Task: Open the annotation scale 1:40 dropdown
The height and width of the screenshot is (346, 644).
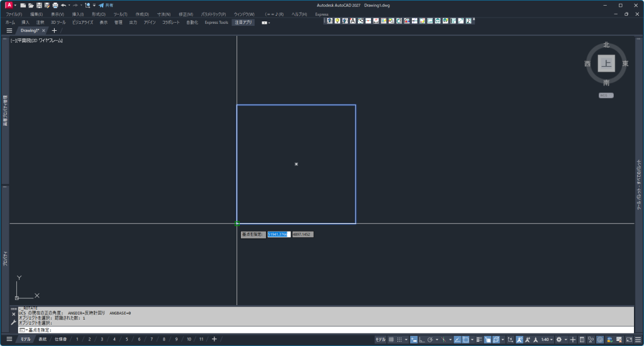Action: (x=547, y=340)
